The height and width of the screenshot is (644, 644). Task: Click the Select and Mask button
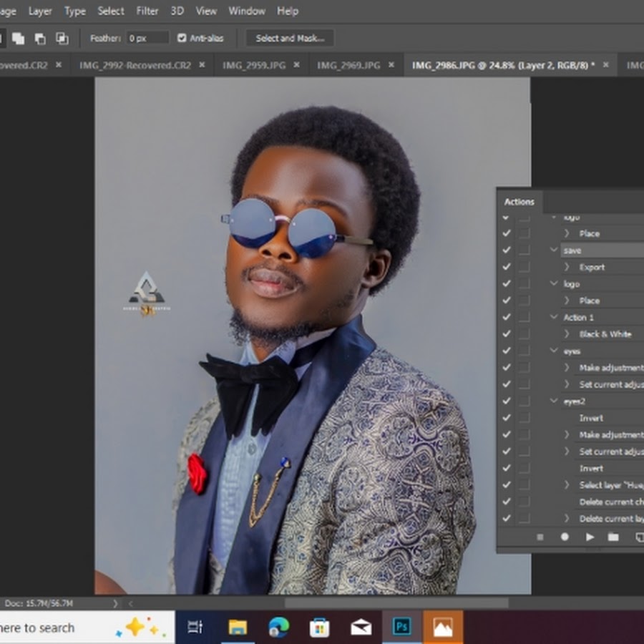(x=290, y=38)
